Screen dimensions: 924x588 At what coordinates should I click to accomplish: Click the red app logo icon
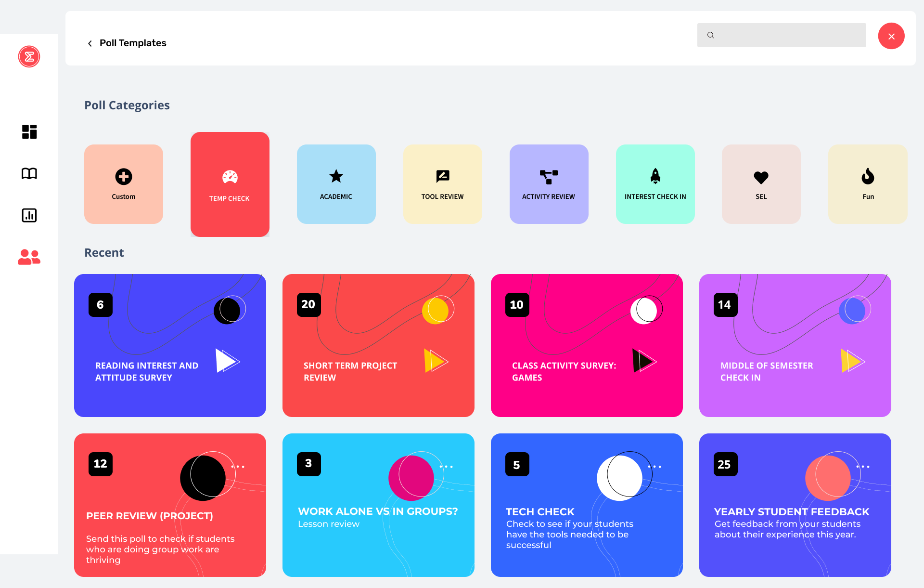coord(29,57)
